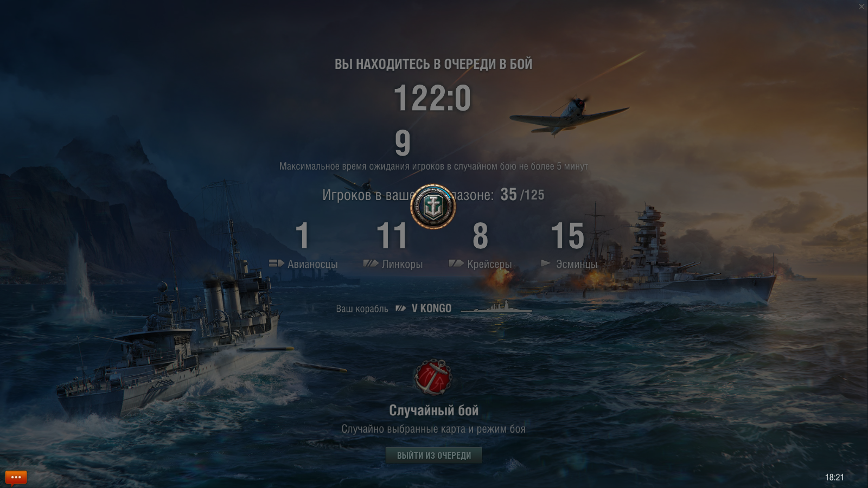Click the Случайный бой mode title
The image size is (868, 488).
(x=433, y=410)
